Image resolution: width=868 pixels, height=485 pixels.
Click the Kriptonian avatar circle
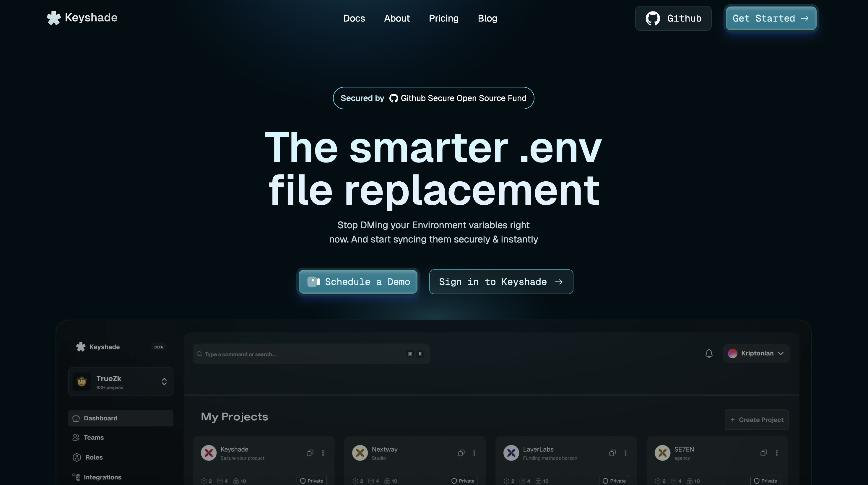733,353
